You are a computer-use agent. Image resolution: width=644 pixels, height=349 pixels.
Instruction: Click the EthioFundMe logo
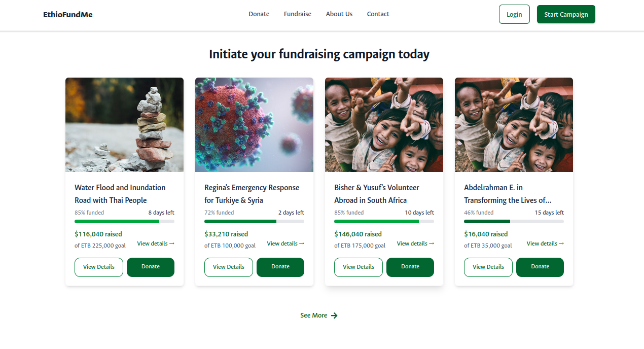(68, 14)
